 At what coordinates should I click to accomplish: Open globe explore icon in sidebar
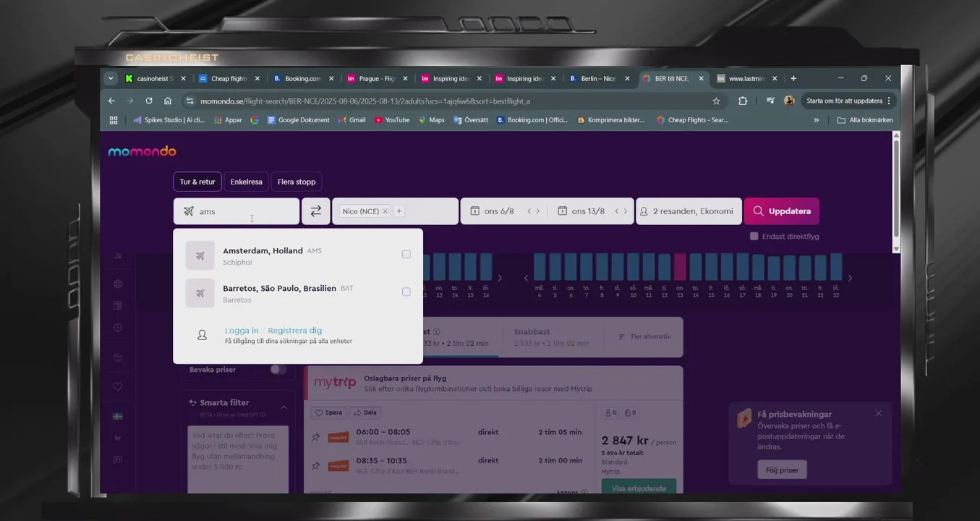118,284
